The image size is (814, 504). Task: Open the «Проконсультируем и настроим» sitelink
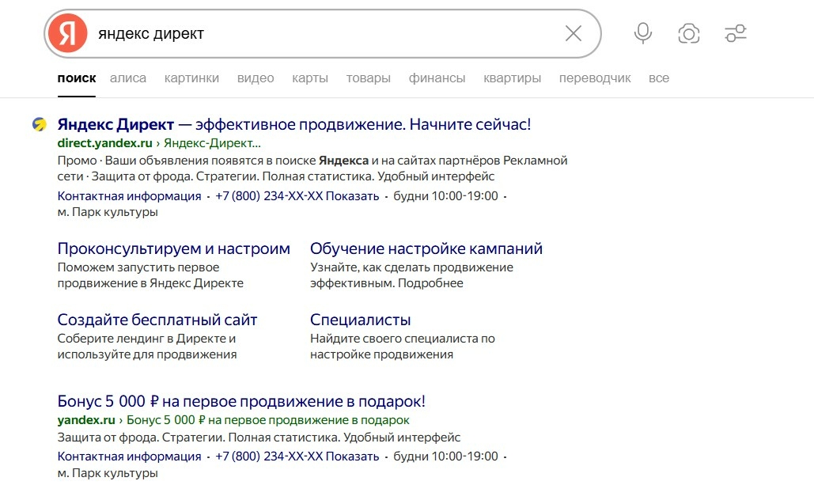click(x=173, y=248)
